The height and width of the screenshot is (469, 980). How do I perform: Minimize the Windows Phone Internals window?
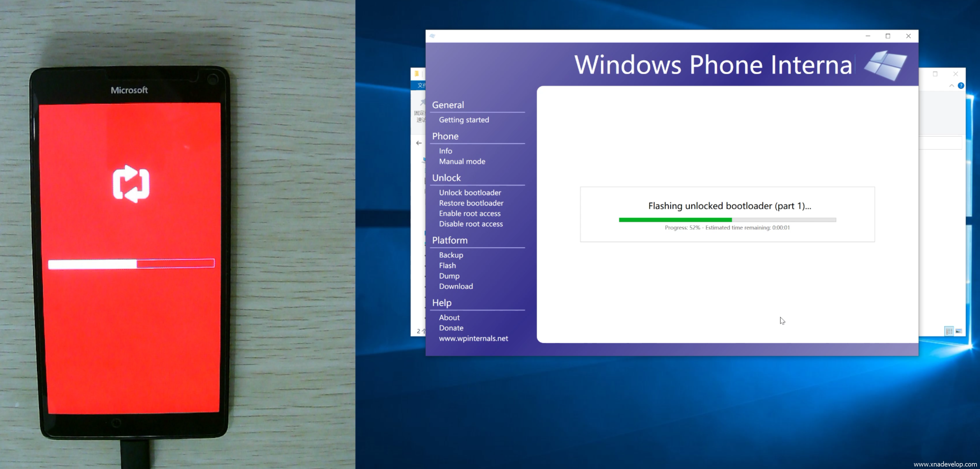click(868, 36)
